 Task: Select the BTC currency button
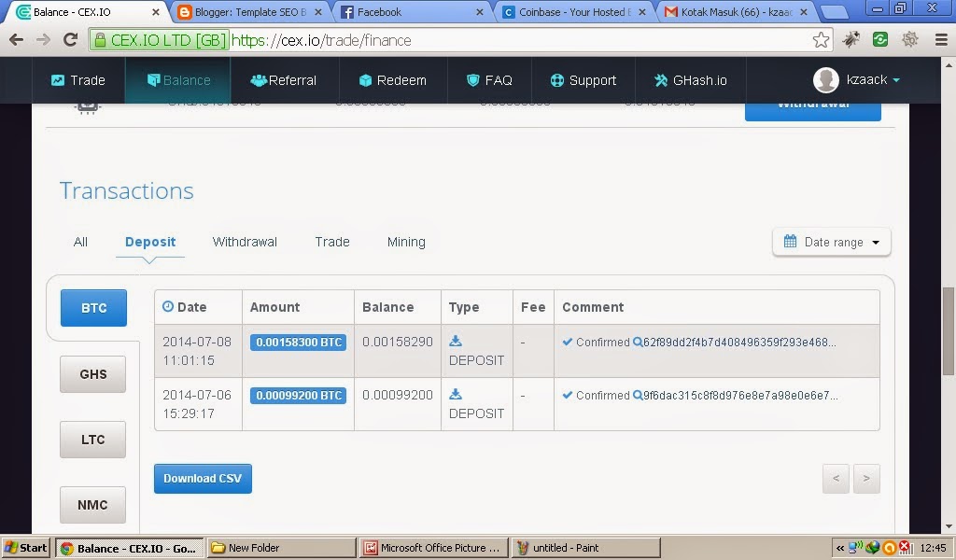93,308
